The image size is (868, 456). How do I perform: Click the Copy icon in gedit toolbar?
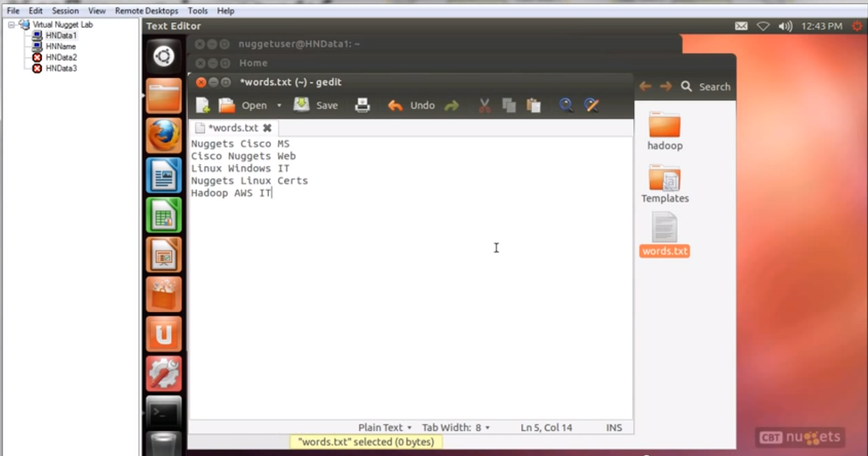tap(509, 105)
